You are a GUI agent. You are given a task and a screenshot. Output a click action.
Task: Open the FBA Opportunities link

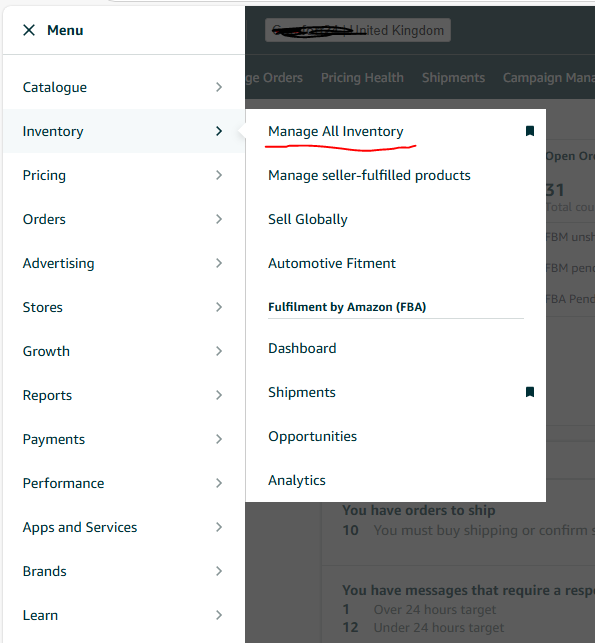point(312,436)
